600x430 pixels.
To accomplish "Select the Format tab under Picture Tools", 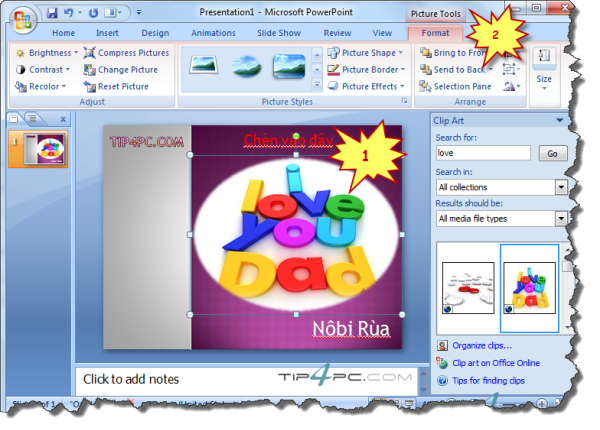I will point(435,33).
